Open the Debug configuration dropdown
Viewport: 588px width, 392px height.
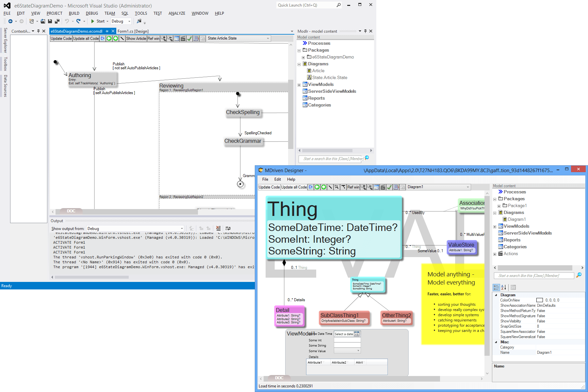[129, 21]
